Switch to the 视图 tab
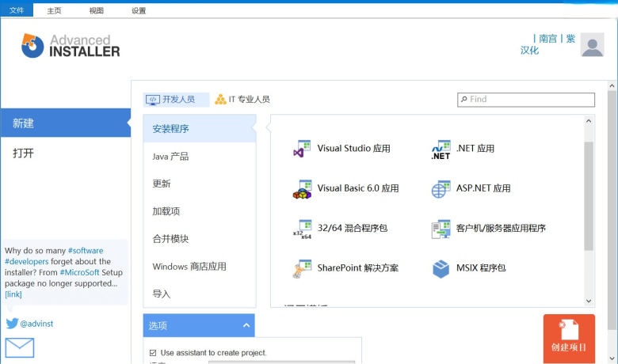Image resolution: width=618 pixels, height=364 pixels. [96, 10]
